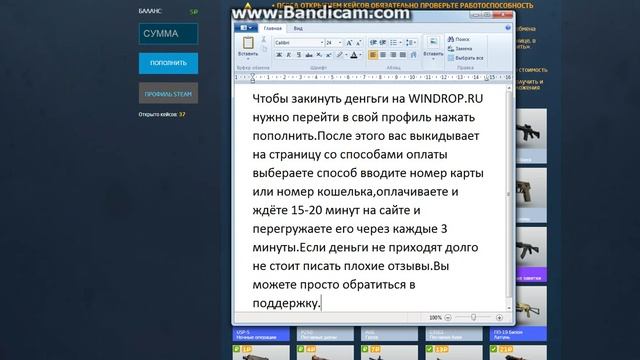
Task: Zoom in with the plus button
Action: [499, 318]
